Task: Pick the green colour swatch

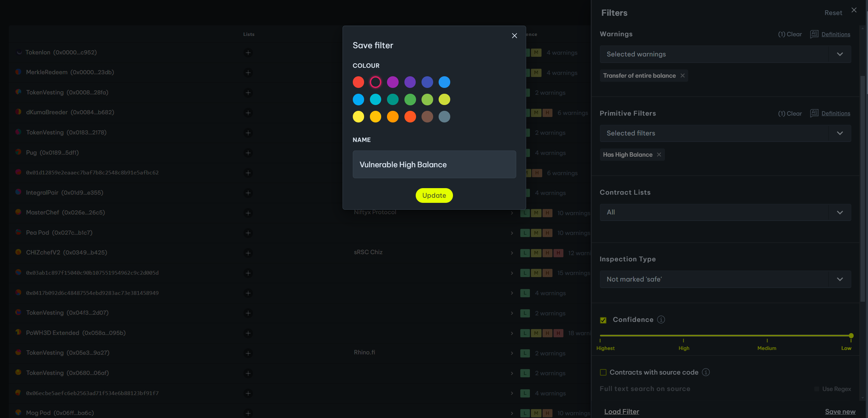Action: 410,100
